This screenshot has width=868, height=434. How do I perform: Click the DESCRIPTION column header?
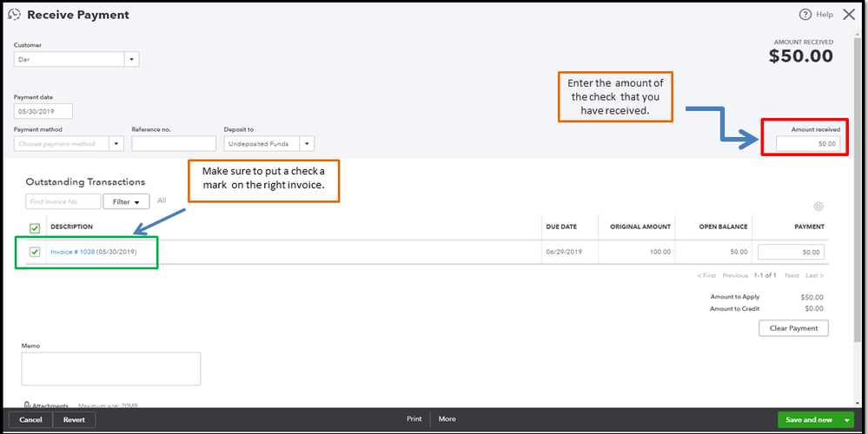(x=72, y=227)
